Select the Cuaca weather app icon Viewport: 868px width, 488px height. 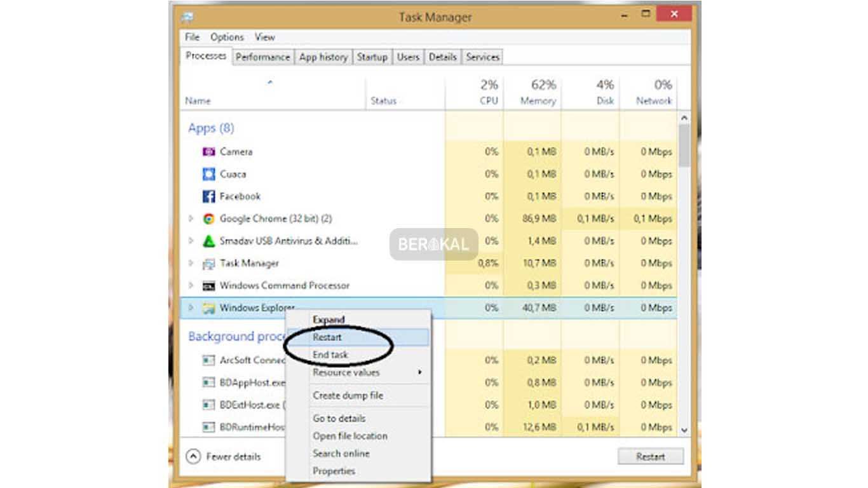pyautogui.click(x=208, y=174)
